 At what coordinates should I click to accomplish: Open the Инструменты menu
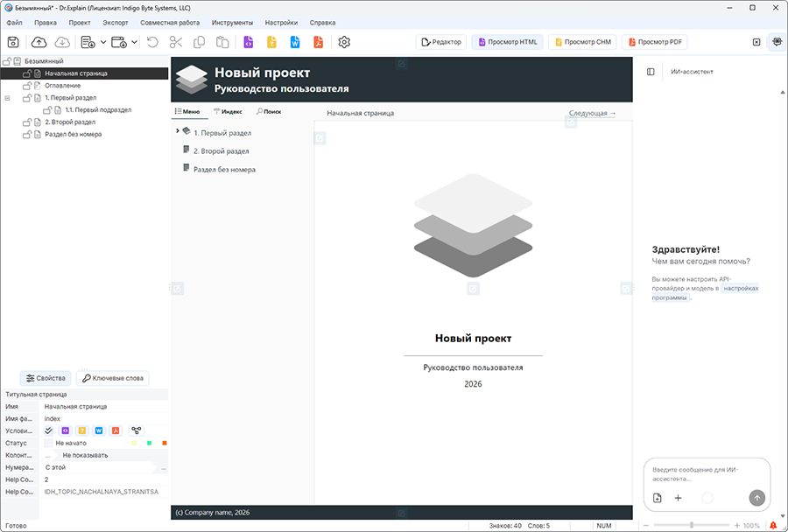pyautogui.click(x=232, y=23)
